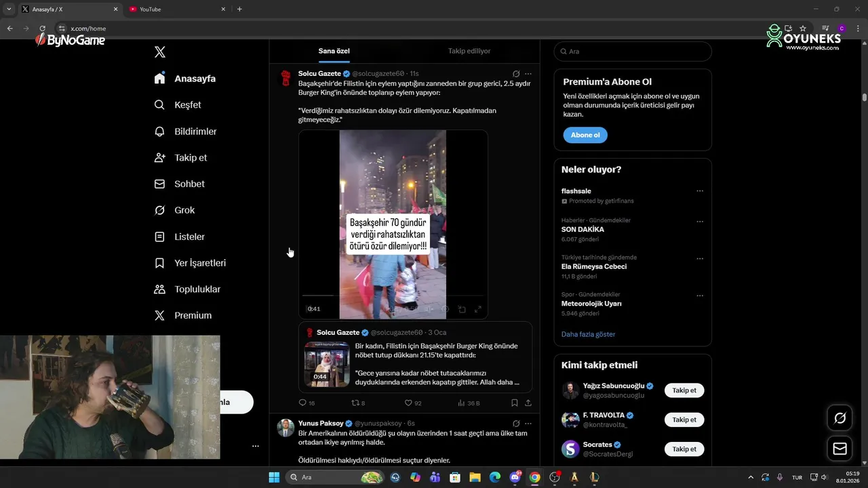This screenshot has width=868, height=488.
Task: Share the Solcu Gazete post
Action: tap(528, 403)
